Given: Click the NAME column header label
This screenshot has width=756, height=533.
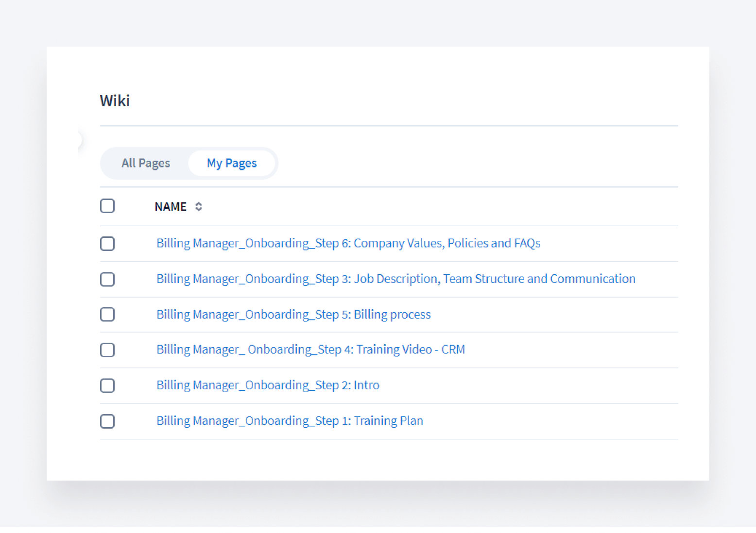Looking at the screenshot, I should click(171, 207).
